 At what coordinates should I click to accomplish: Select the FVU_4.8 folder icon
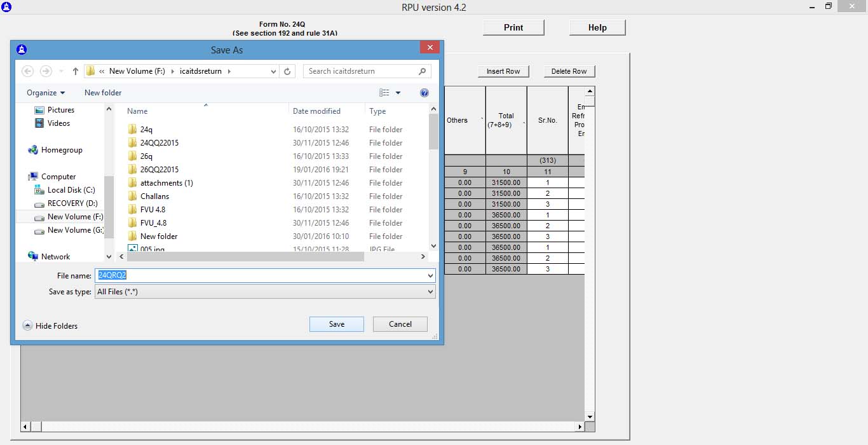click(132, 223)
